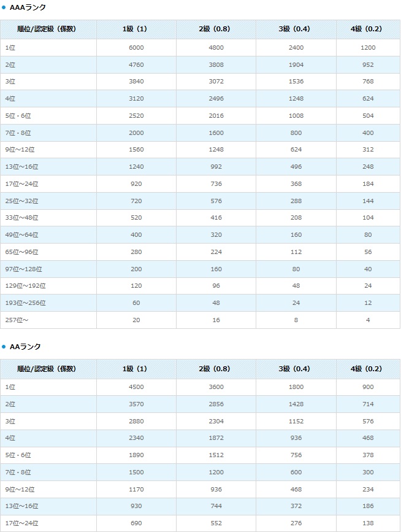Click the value 2520 in AAA table
Viewport: 401px width, 532px height.
click(x=136, y=116)
